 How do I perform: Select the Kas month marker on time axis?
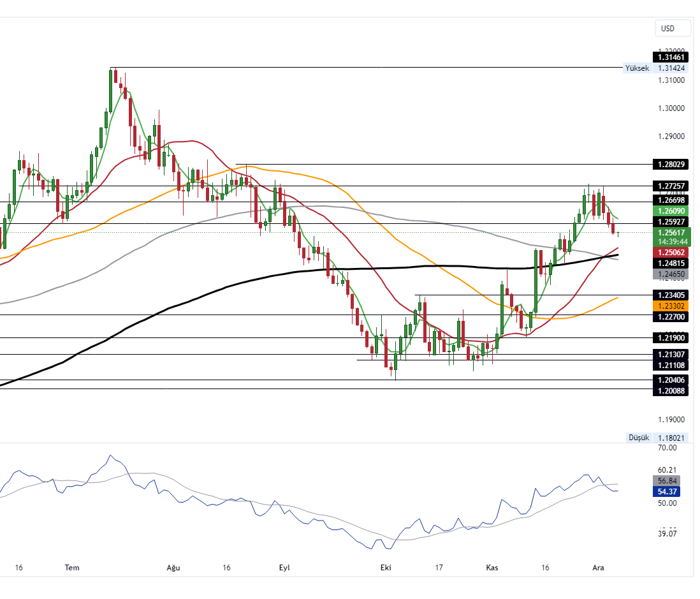[492, 567]
